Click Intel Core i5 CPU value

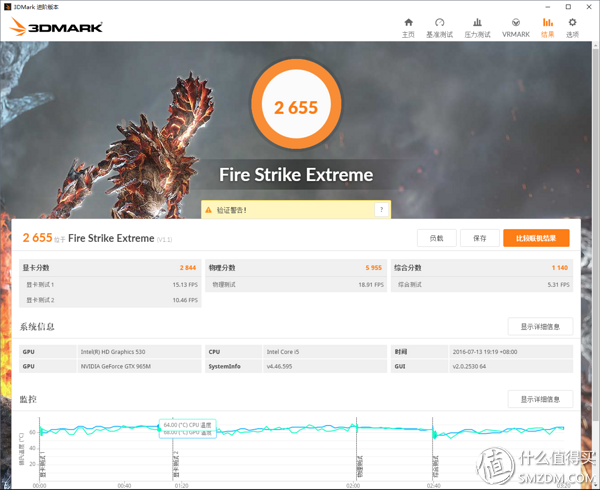283,352
